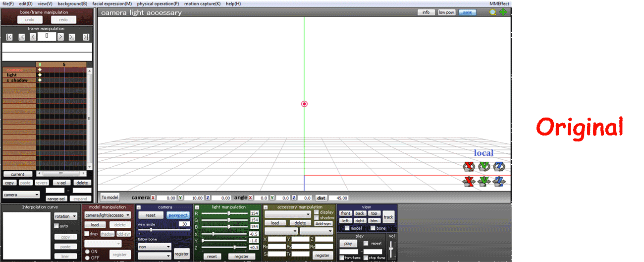This screenshot has height=262, width=644.
Task: Expand the follow bone 'non' dropdown
Action: (155, 246)
